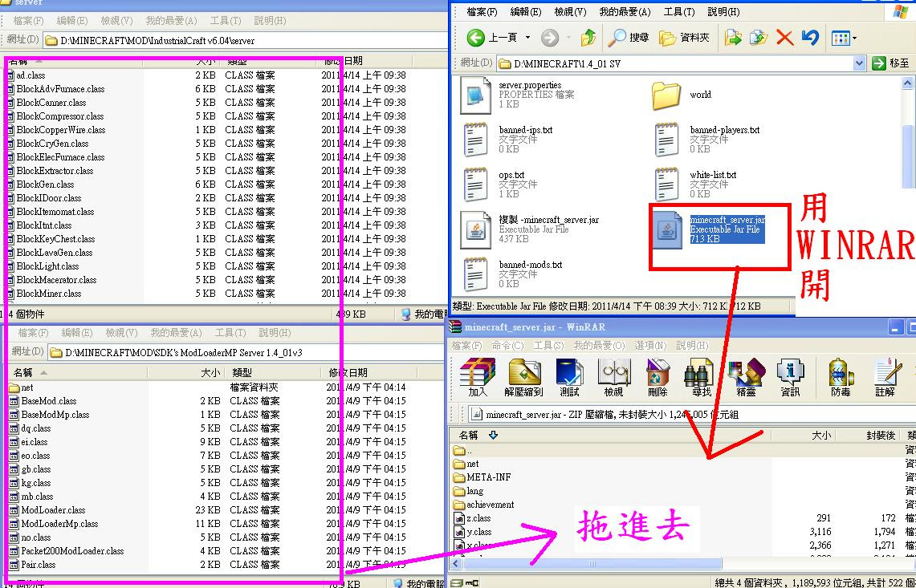Viewport: 916px width, 588px height.
Task: Select the server.properties file icon
Action: pos(475,95)
